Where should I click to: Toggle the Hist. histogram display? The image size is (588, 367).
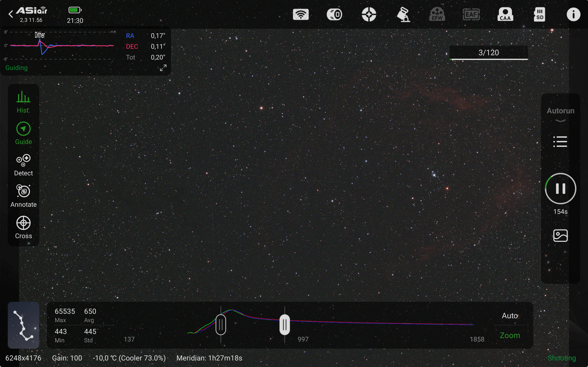coord(23,102)
